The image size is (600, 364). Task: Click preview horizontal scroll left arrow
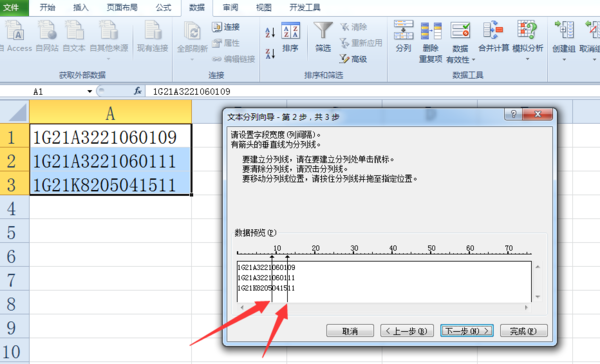click(241, 307)
